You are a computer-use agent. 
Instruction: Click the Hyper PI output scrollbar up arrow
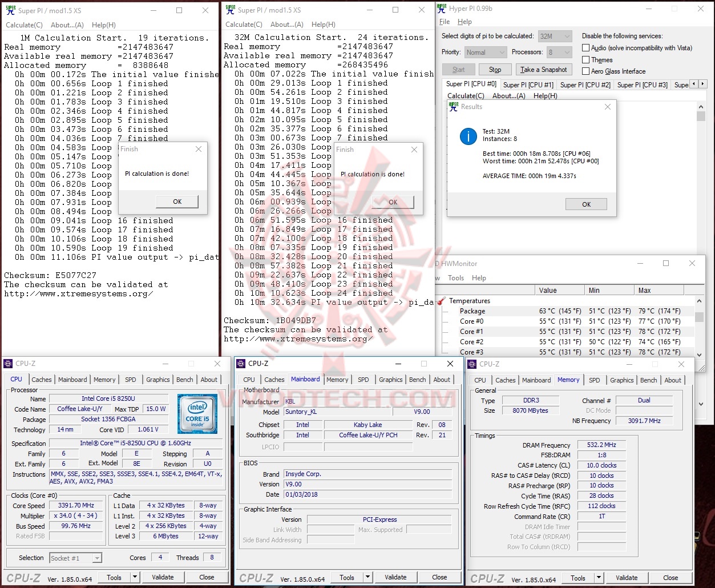tap(701, 106)
